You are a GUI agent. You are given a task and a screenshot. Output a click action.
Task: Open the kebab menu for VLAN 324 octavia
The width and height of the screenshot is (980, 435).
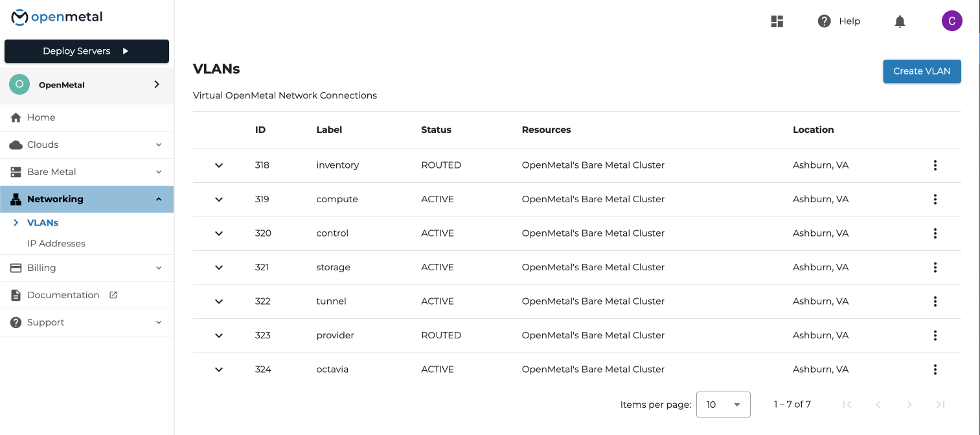pos(935,370)
